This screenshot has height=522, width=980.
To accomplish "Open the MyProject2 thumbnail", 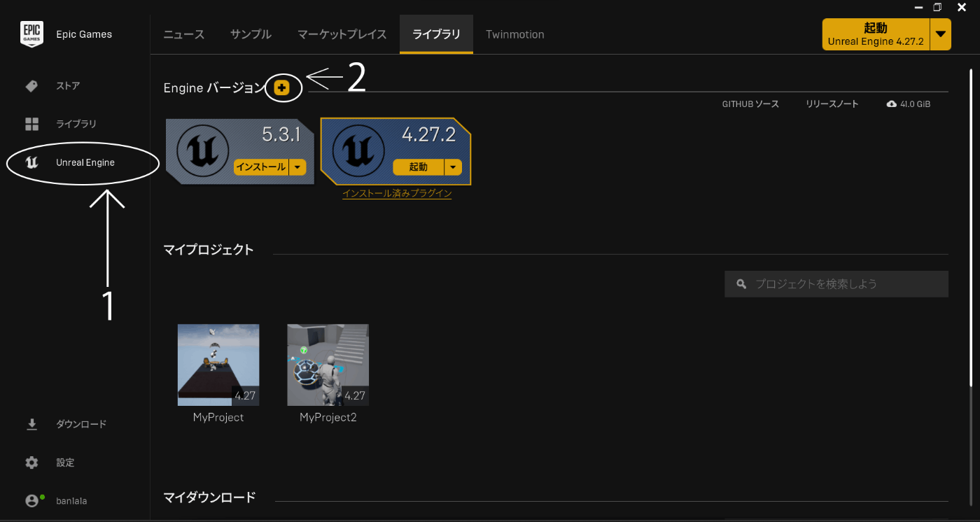I will (x=328, y=365).
